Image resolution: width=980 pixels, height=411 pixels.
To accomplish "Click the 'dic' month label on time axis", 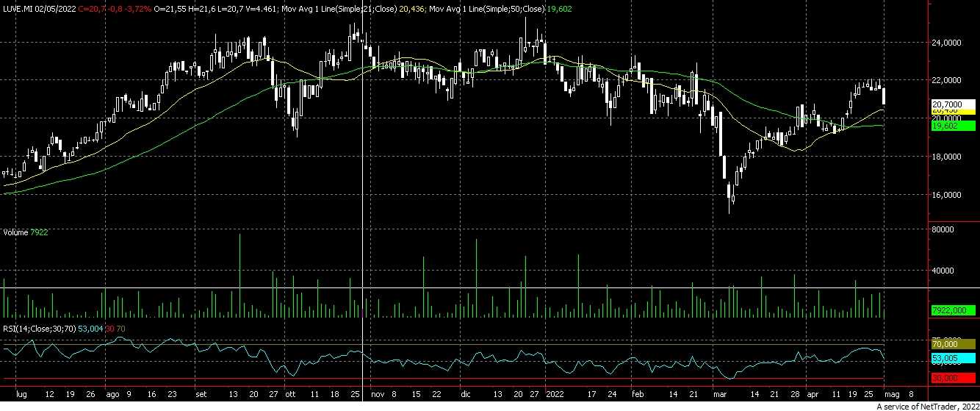I will tap(465, 394).
